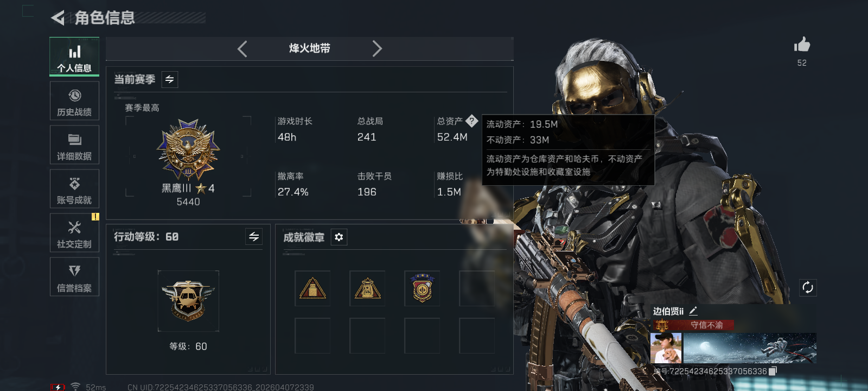Open 社交定制 customization
The height and width of the screenshot is (391, 868).
(74, 233)
